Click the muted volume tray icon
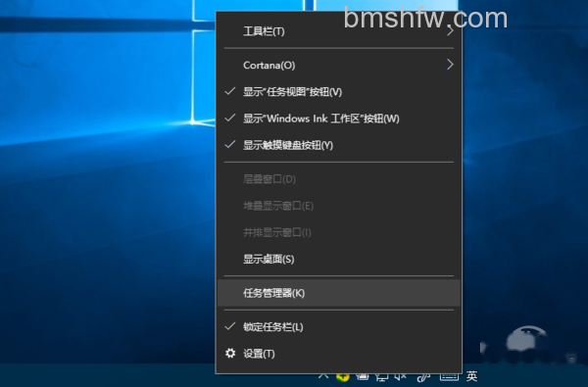Viewport: 588px width, 387px height. click(x=401, y=376)
